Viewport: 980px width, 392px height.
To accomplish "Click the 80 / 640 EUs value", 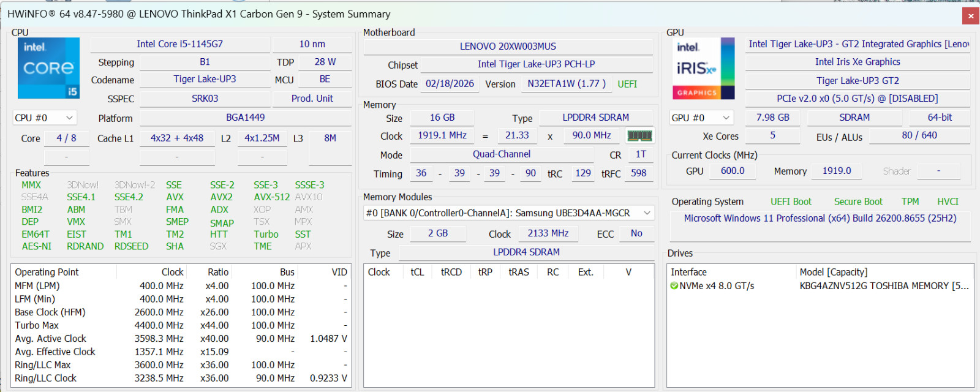I will (919, 135).
